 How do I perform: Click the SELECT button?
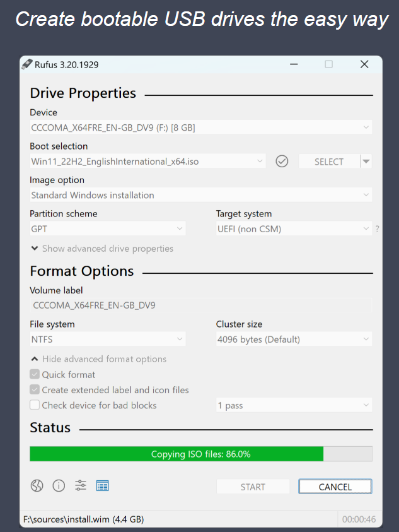point(328,162)
